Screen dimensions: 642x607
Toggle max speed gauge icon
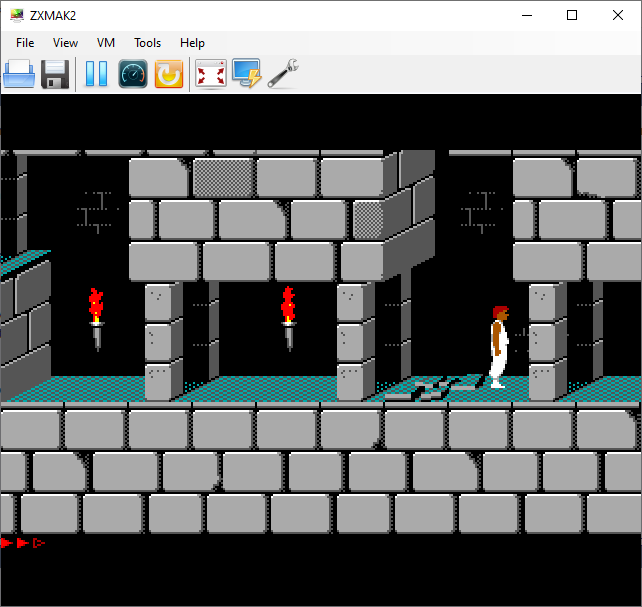click(133, 74)
